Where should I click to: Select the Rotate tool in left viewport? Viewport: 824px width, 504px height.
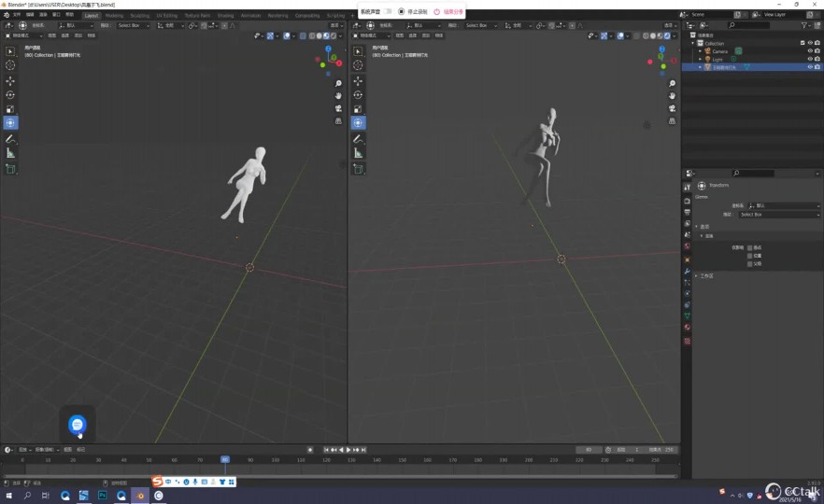[x=10, y=95]
